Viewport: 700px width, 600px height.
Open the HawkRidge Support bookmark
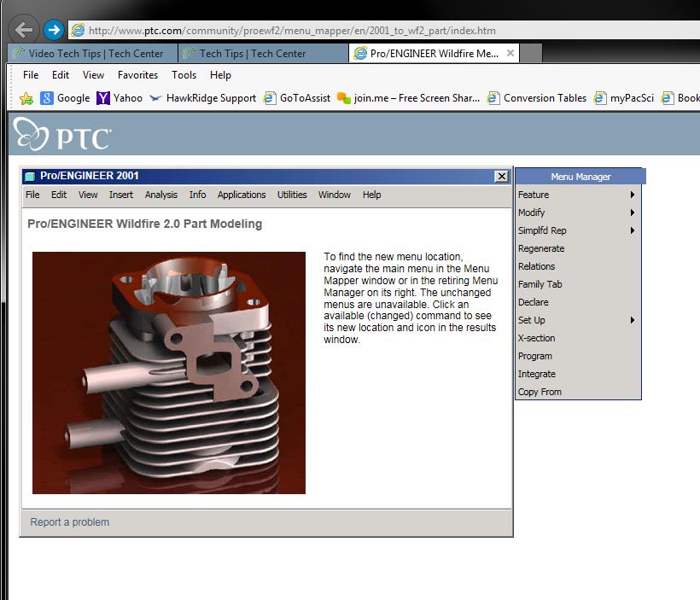(202, 98)
